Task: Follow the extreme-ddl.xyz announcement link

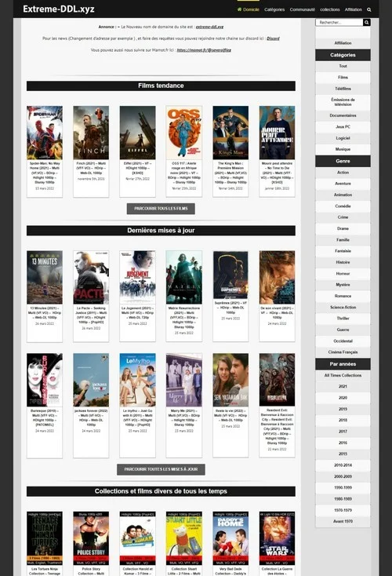Action: 209,27
